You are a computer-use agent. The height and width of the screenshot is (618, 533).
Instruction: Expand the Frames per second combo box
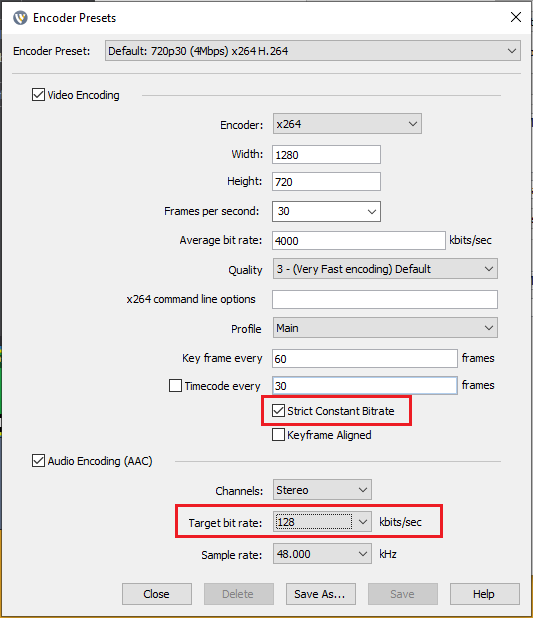point(326,211)
